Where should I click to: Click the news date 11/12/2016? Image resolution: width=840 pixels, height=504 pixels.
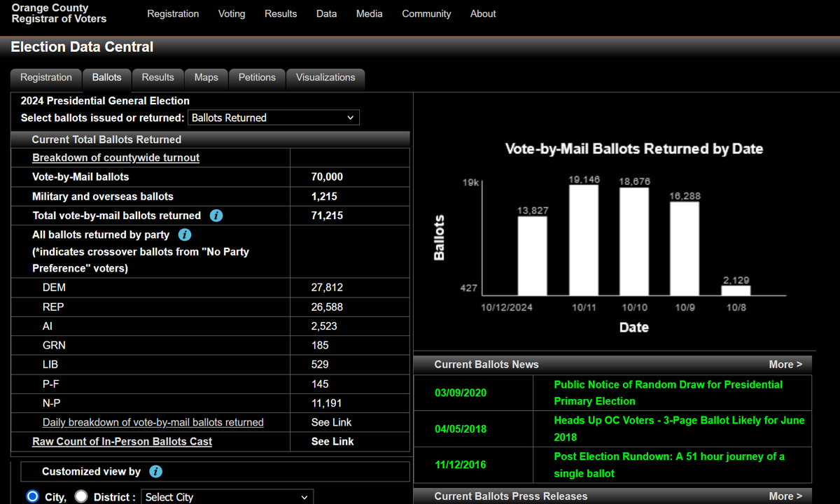pos(461,465)
